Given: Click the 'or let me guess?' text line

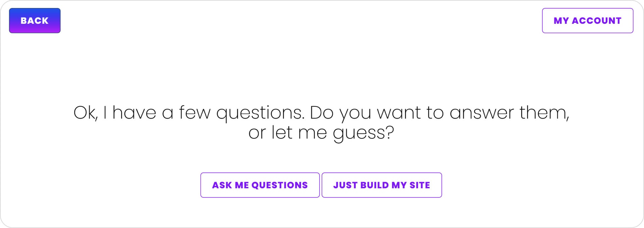Looking at the screenshot, I should tap(321, 133).
